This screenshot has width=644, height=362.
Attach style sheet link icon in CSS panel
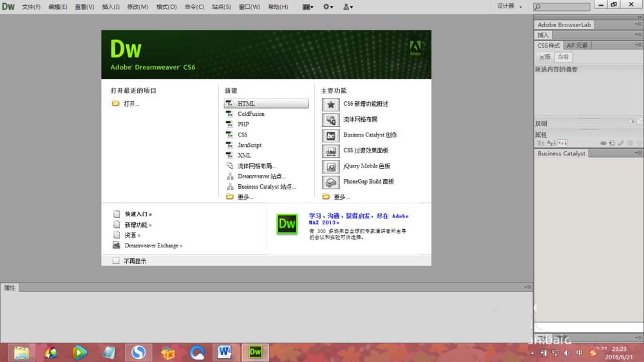point(603,143)
